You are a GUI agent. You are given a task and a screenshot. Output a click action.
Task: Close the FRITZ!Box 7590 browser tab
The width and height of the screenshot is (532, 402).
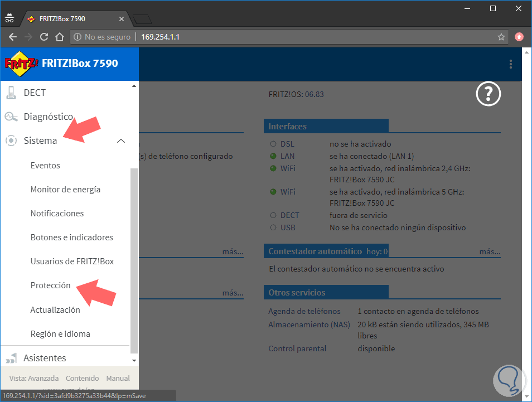click(x=122, y=19)
